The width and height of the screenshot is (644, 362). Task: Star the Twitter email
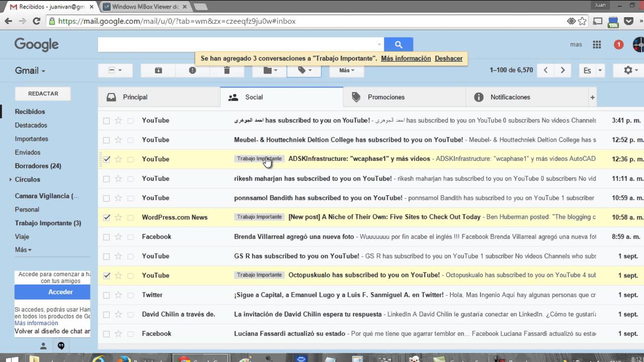118,295
